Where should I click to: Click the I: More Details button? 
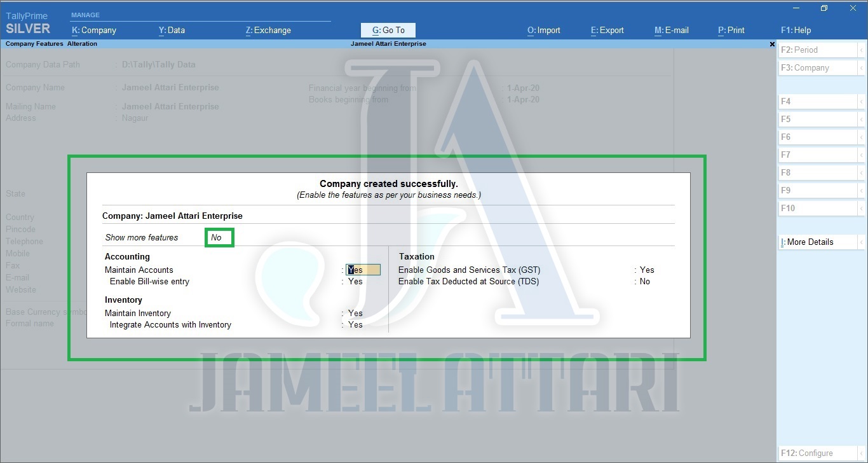[x=817, y=242]
